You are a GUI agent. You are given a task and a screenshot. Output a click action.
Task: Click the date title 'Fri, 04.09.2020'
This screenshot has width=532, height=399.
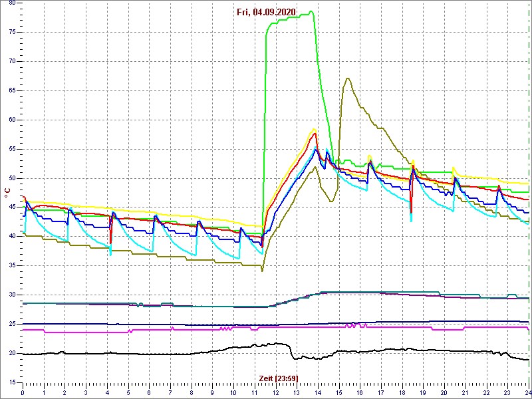[x=267, y=13]
